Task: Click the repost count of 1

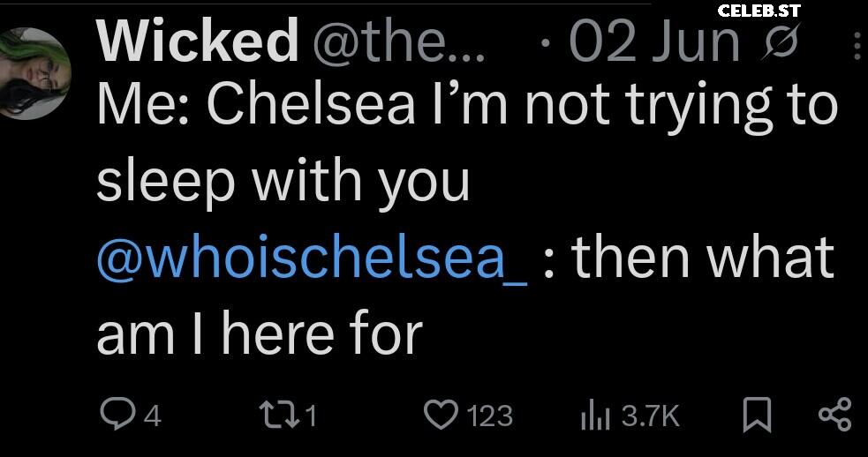Action: [x=312, y=416]
